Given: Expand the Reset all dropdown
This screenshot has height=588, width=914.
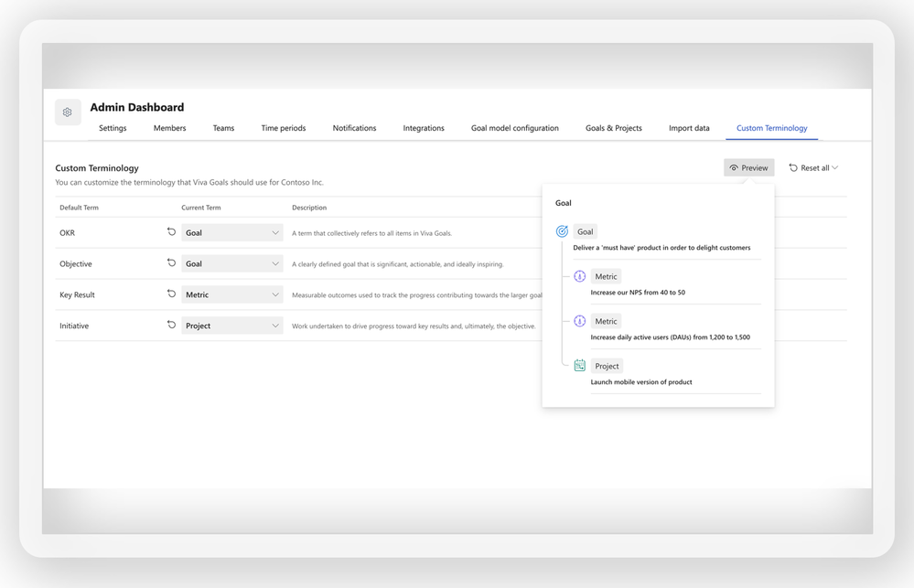Looking at the screenshot, I should (813, 168).
